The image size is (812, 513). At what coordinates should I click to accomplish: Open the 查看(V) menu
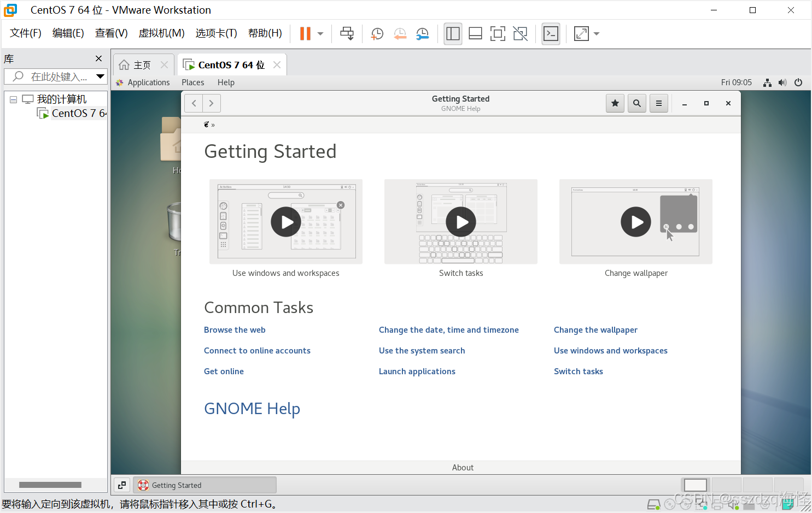(111, 33)
